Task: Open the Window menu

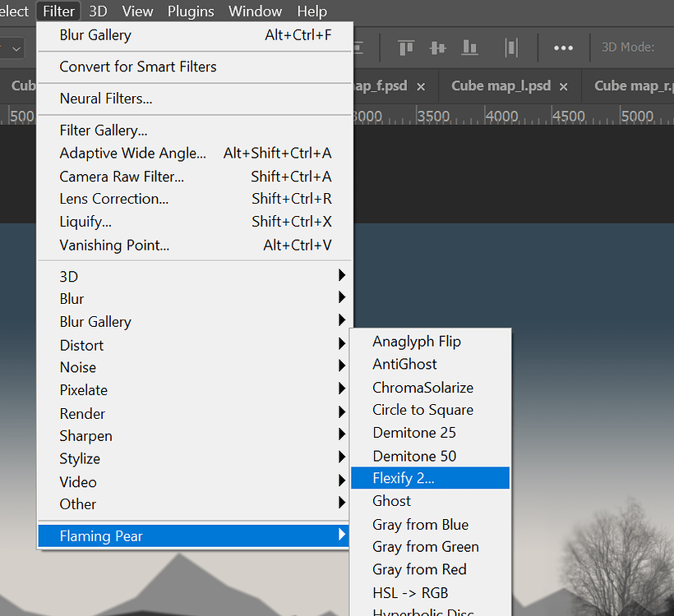Action: pyautogui.click(x=255, y=11)
